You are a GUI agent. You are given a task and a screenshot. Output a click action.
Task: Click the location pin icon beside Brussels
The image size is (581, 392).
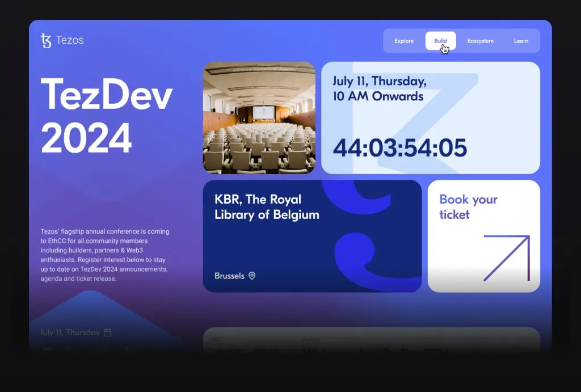click(x=252, y=276)
